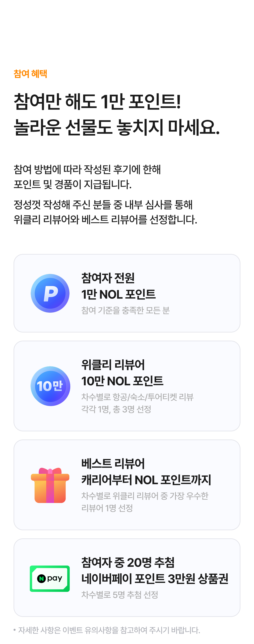The height and width of the screenshot is (644, 254).
Task: Click the 10만 NOL 포인트 reward text
Action: [122, 381]
